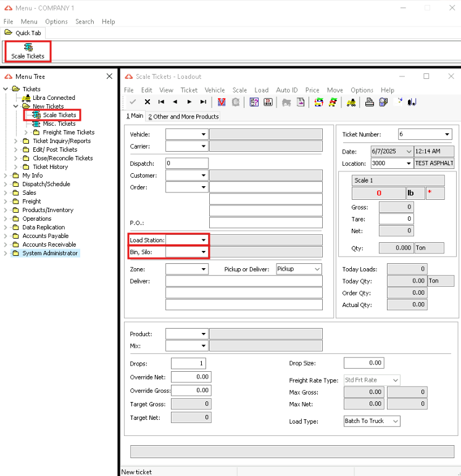
Task: Click the Drop Size field
Action: [x=364, y=363]
